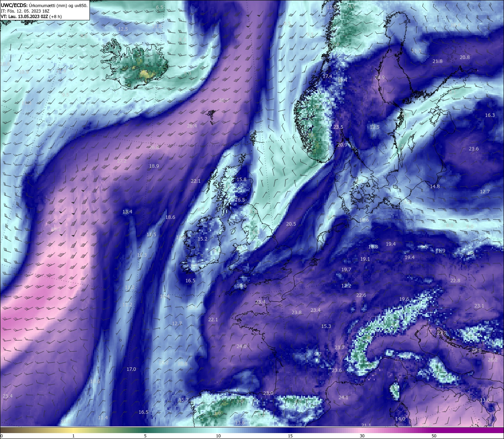Click the '27.2' map value
504x439 pixels.
tap(122, 161)
